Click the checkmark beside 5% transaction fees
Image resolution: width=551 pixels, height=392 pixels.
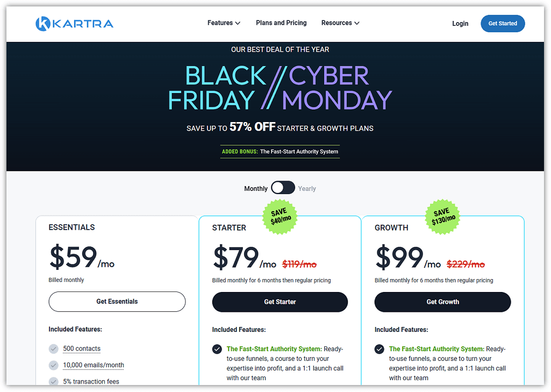pyautogui.click(x=53, y=381)
